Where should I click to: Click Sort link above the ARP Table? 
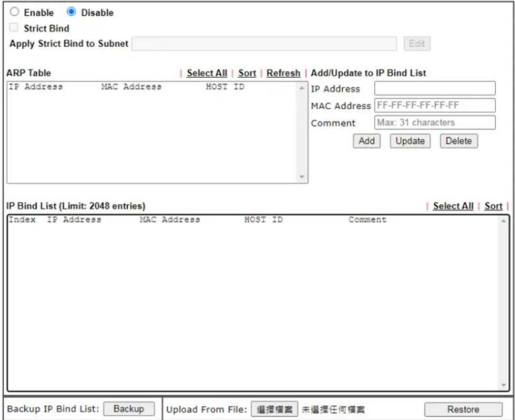[247, 73]
